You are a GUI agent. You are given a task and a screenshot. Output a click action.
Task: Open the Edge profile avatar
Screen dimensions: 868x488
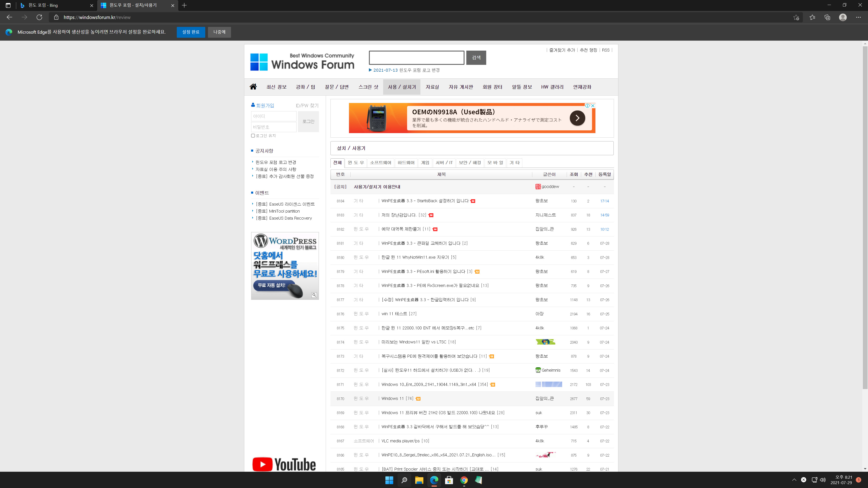click(843, 17)
